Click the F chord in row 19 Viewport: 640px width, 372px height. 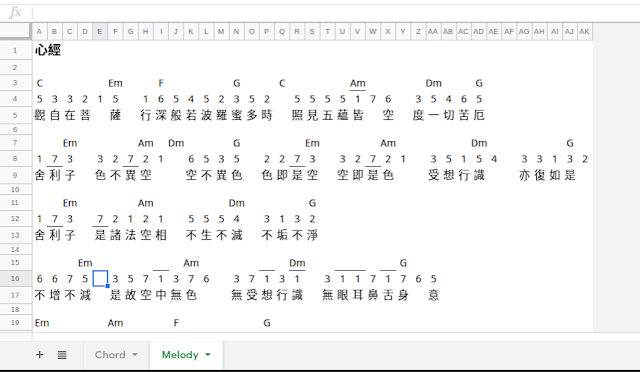(176, 323)
